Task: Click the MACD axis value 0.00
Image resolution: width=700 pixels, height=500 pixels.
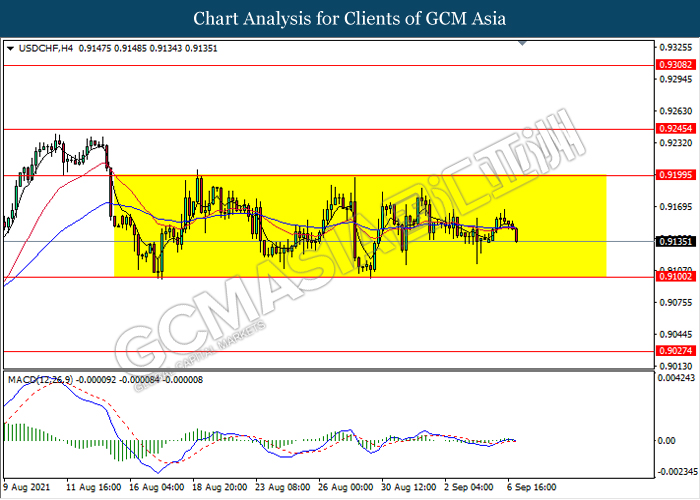Action: pos(667,441)
